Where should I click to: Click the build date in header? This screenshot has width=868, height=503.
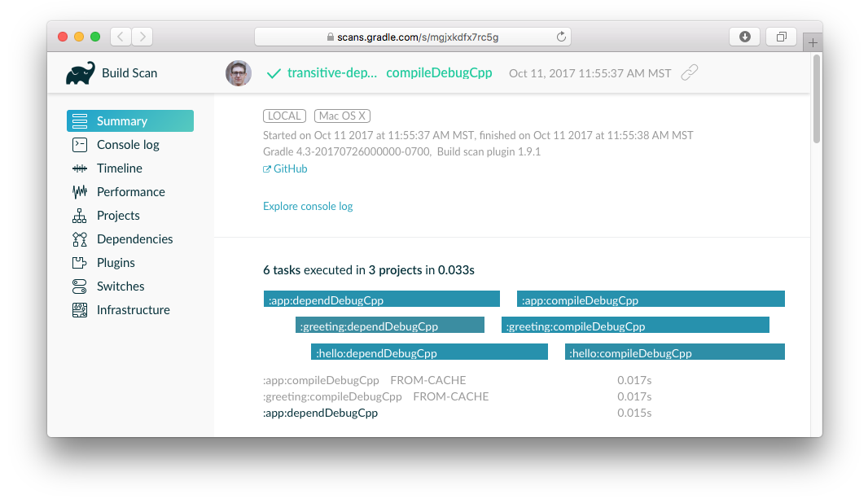pos(590,73)
